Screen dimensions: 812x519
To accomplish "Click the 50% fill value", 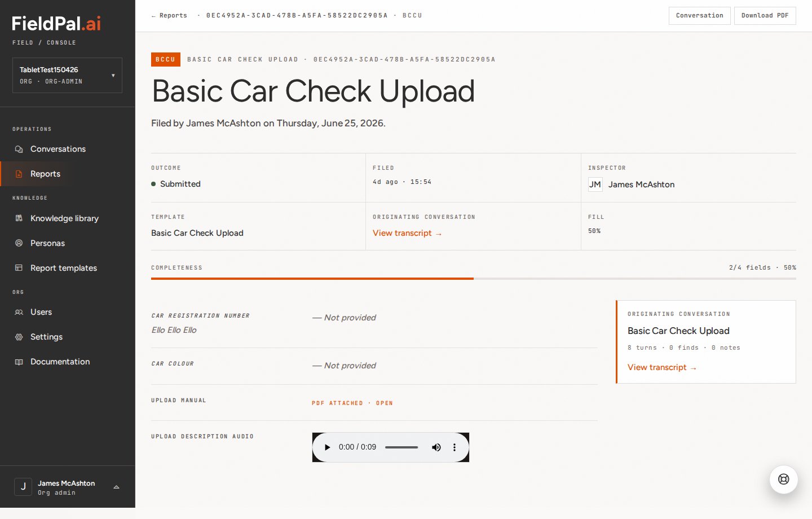I will point(594,231).
